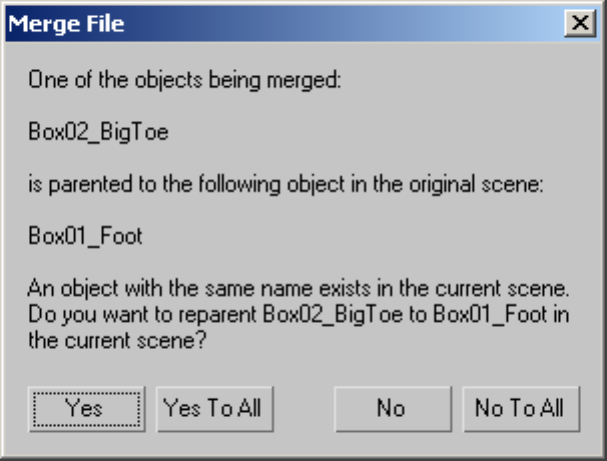607x461 pixels.
Task: Click the gap between Yes To All and No
Action: point(304,408)
